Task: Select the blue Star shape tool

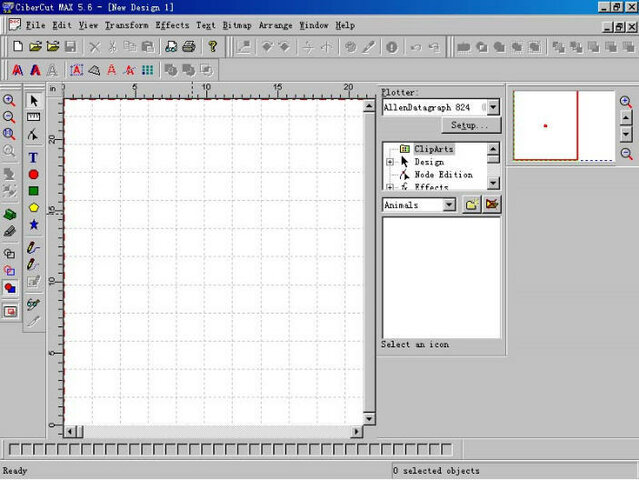Action: (34, 224)
